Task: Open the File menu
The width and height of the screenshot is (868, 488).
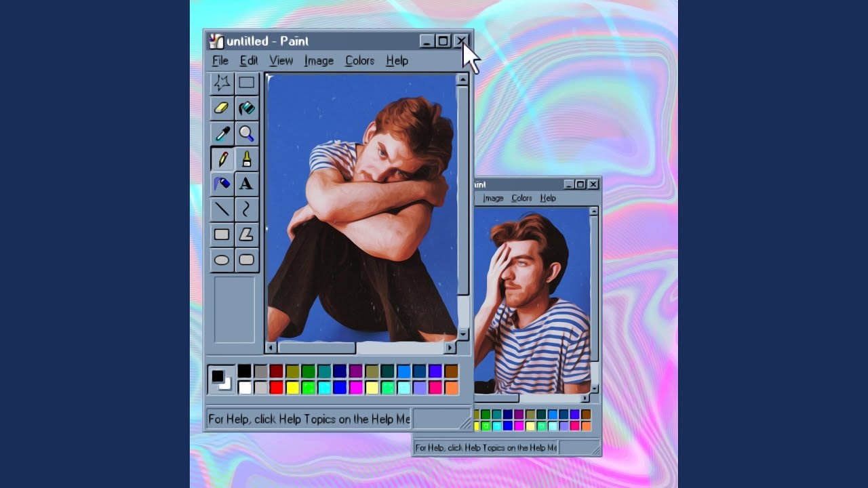Action: coord(220,61)
